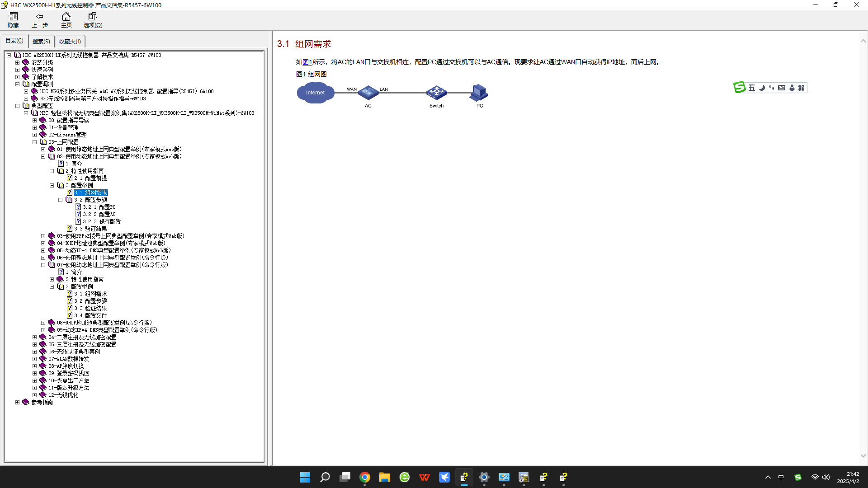The height and width of the screenshot is (488, 868).
Task: Click the Sogou S logo on the IME bar
Action: click(x=739, y=87)
